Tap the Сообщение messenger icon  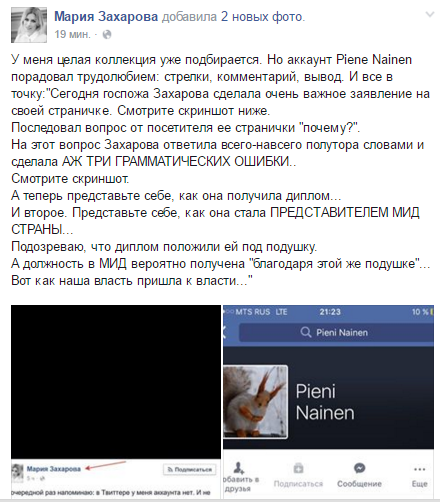(359, 468)
